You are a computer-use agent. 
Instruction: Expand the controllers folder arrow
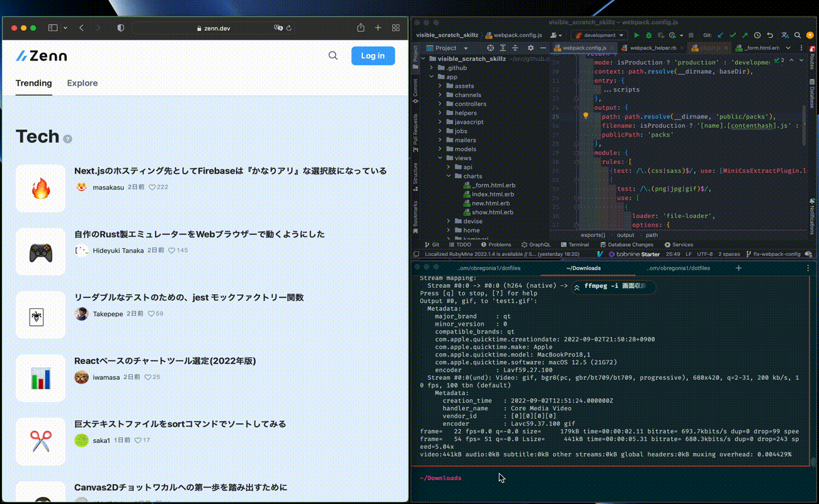[x=440, y=104]
